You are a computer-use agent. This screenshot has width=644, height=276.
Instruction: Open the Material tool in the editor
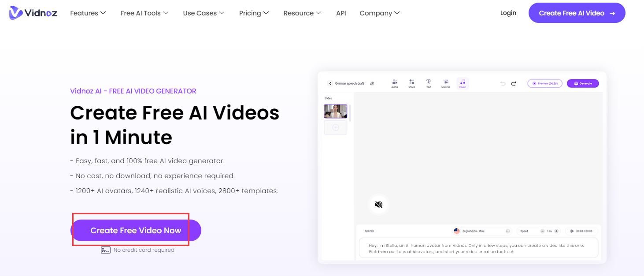(x=446, y=83)
